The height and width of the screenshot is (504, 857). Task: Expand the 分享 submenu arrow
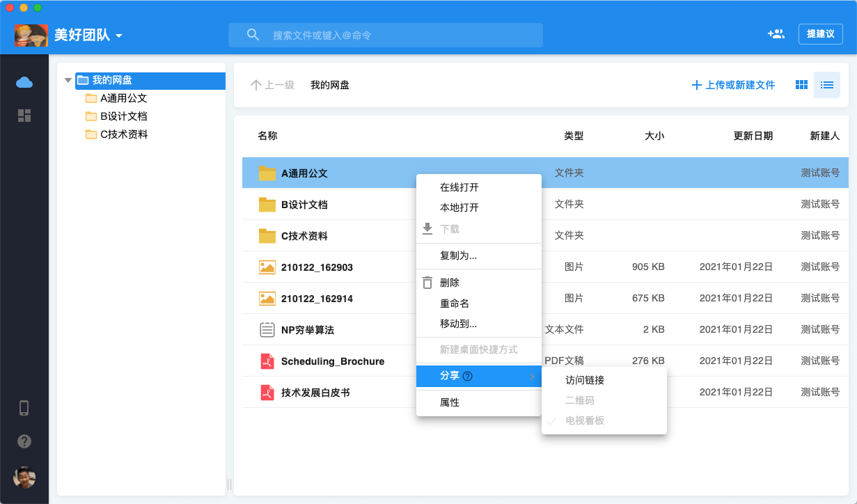coord(532,377)
